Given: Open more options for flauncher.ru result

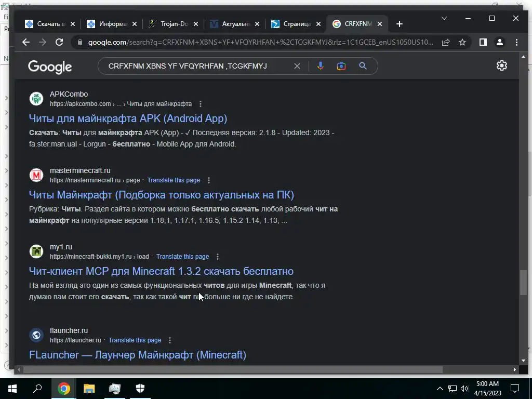Looking at the screenshot, I should (170, 340).
